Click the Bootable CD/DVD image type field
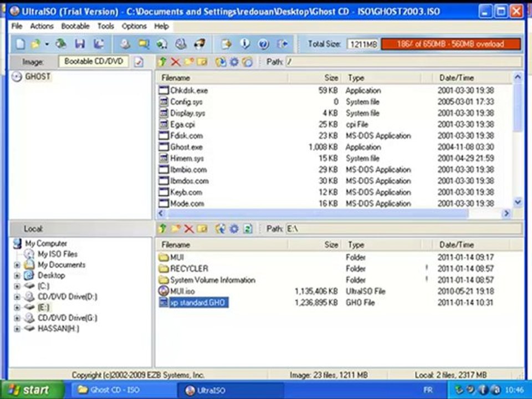The width and height of the screenshot is (532, 399). [x=94, y=62]
